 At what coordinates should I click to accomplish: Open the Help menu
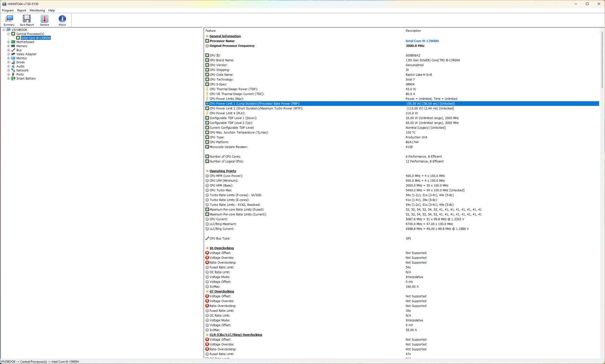[51, 10]
